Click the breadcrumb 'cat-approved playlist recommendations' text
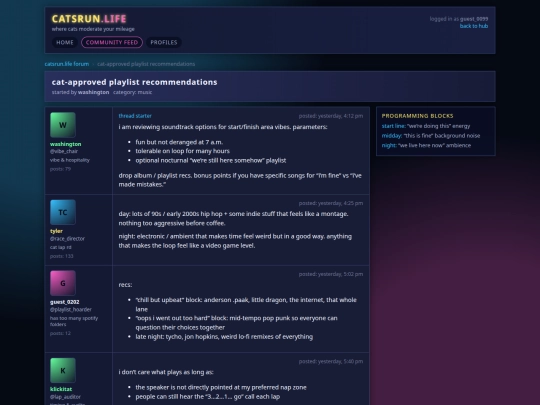 pyautogui.click(x=146, y=64)
